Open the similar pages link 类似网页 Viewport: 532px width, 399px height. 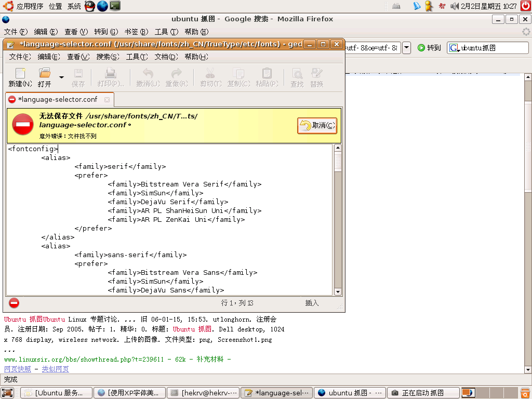click(x=55, y=369)
